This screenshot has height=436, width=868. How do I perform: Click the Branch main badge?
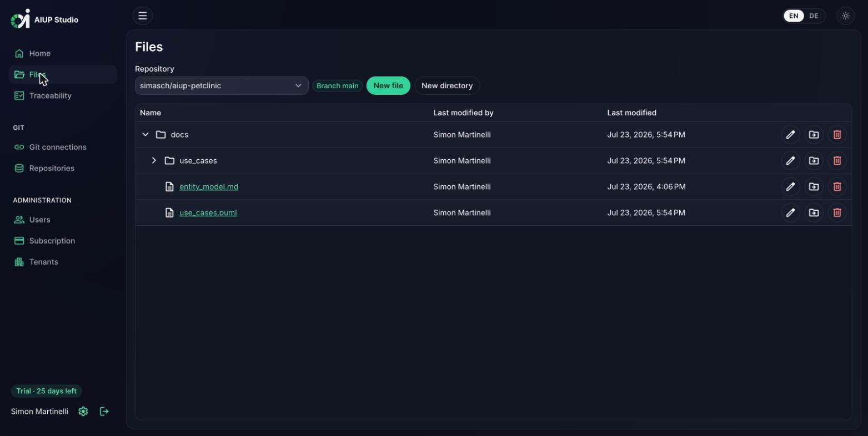tap(337, 86)
